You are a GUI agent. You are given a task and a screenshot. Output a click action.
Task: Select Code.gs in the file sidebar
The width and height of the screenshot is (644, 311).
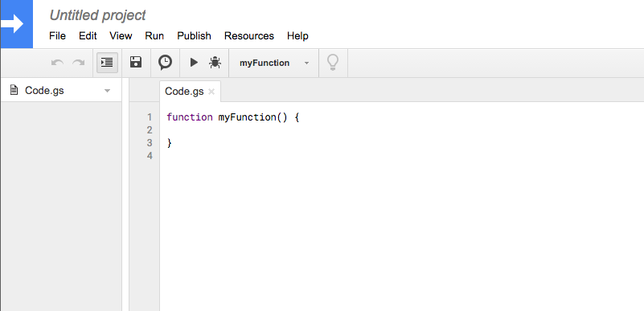click(x=61, y=90)
